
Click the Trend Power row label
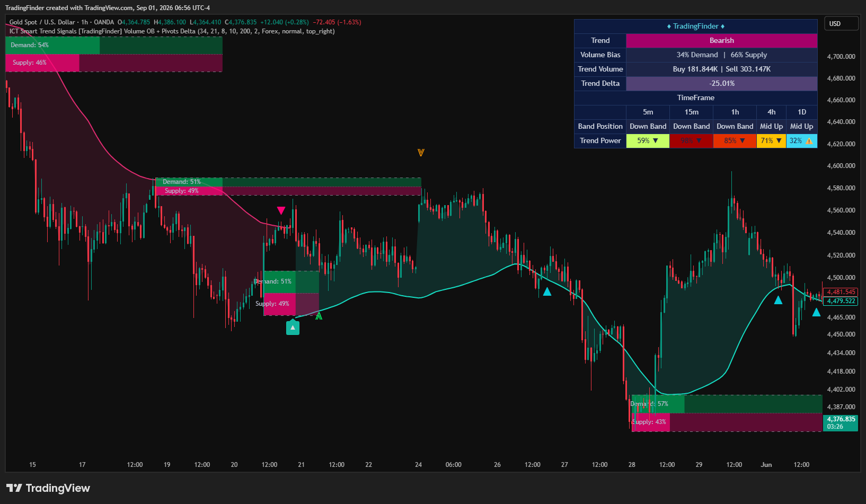click(x=600, y=141)
